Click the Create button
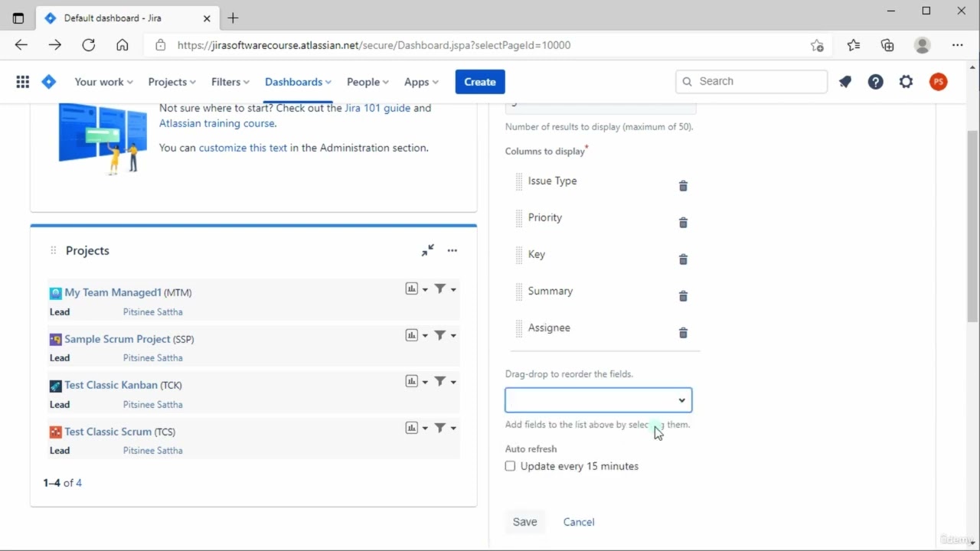This screenshot has height=551, width=980. click(x=480, y=82)
